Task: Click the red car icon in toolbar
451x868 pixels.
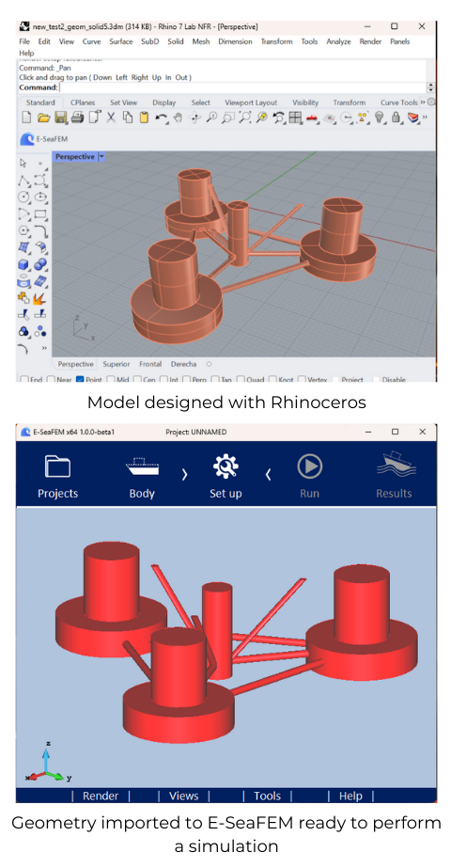Action: (x=312, y=118)
